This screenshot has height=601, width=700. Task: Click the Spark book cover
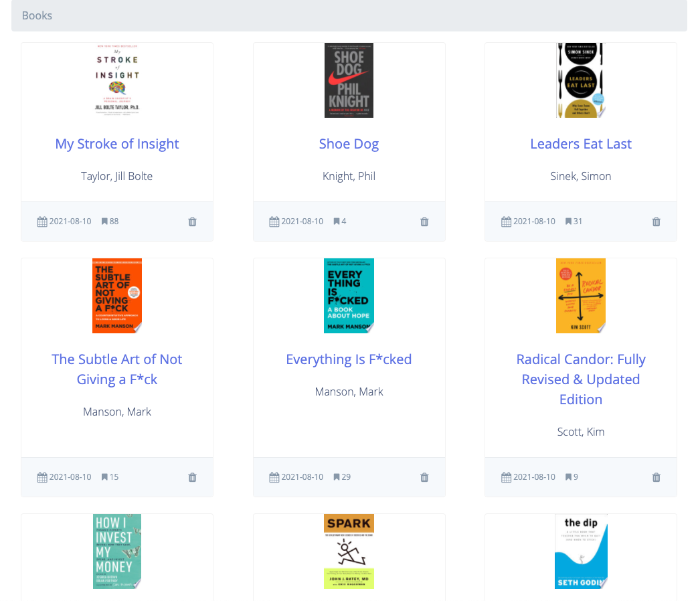point(349,551)
